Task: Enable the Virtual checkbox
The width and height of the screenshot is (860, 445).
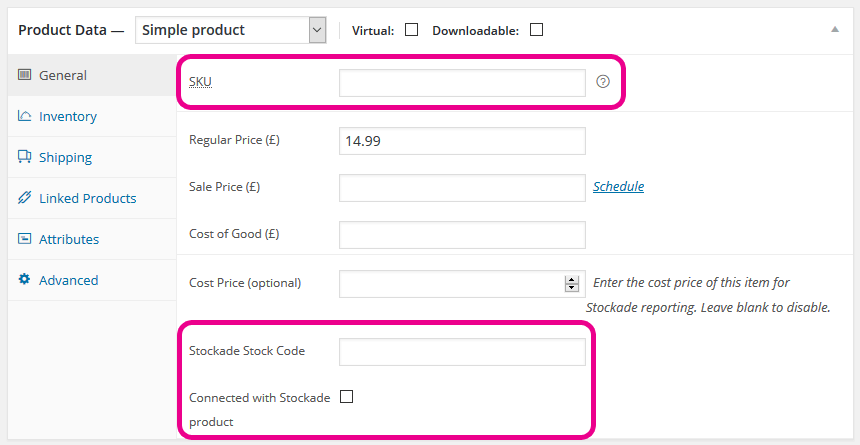Action: point(411,30)
